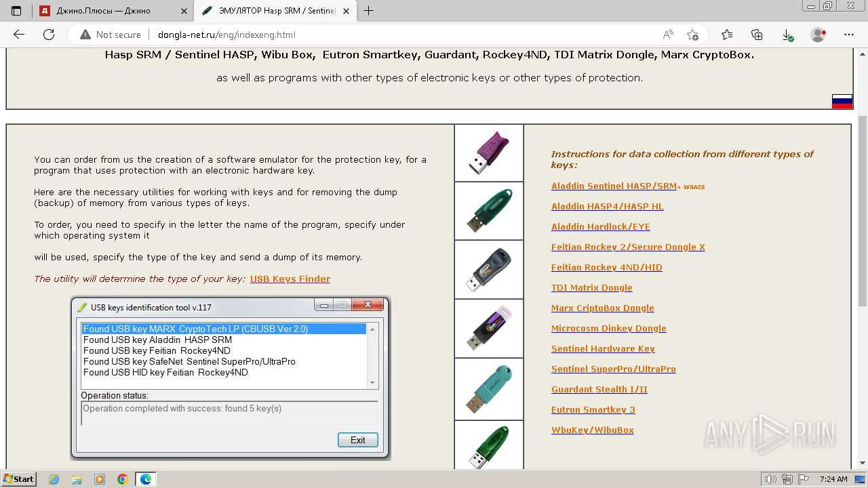Select Microsoft Edge in the taskbar

click(146, 479)
